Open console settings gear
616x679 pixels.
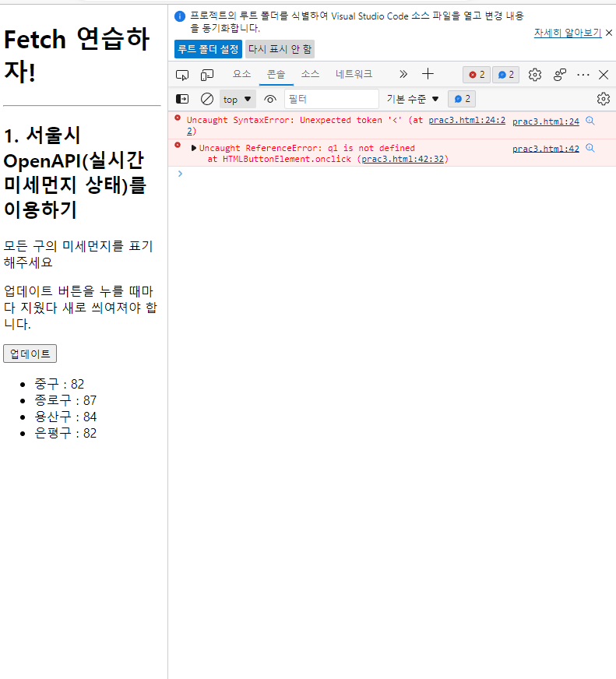coord(603,99)
